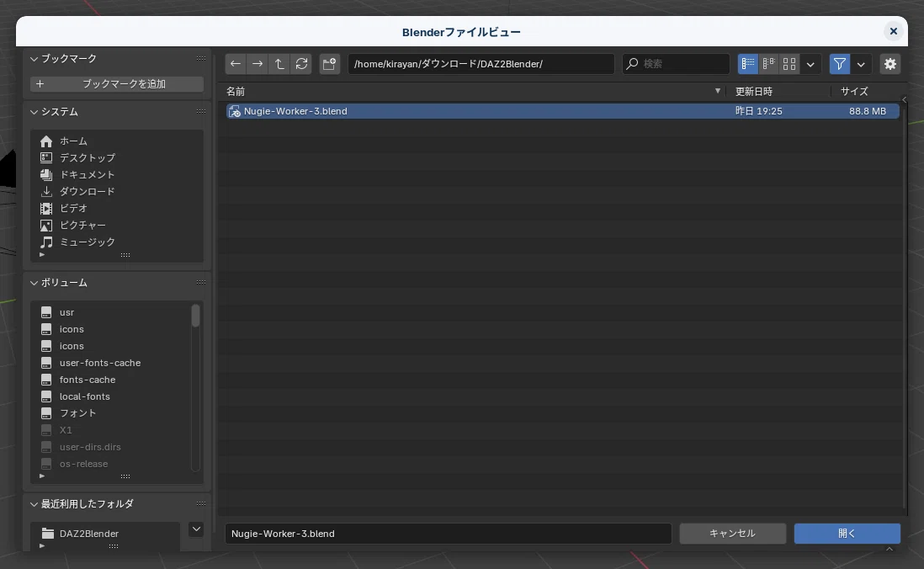Go back to previous folder arrow

(x=236, y=64)
